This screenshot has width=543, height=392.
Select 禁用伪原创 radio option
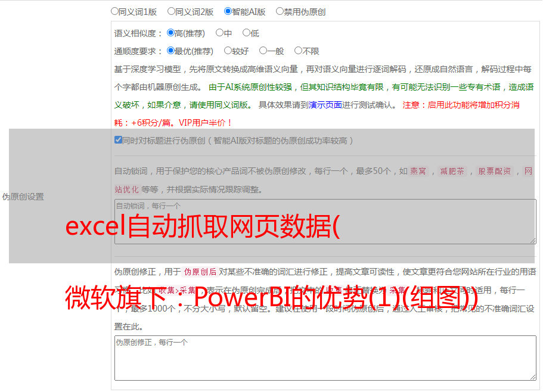(280, 11)
